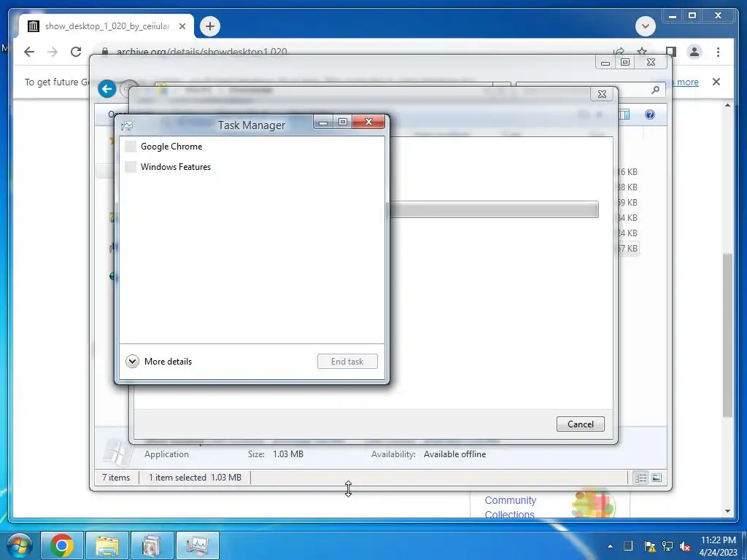The width and height of the screenshot is (747, 560).
Task: Click the End task button
Action: [347, 362]
